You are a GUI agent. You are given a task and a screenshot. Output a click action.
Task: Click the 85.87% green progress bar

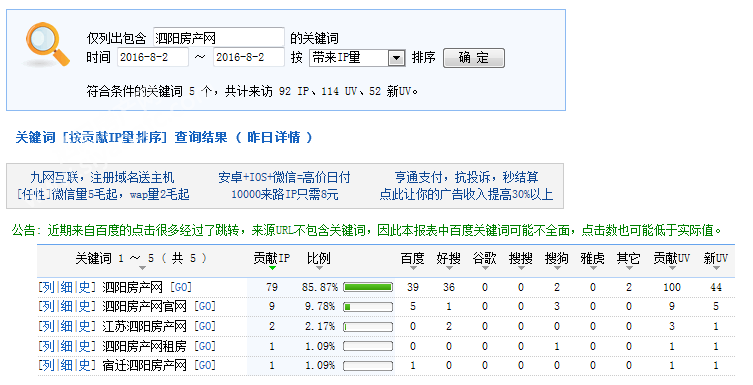368,288
